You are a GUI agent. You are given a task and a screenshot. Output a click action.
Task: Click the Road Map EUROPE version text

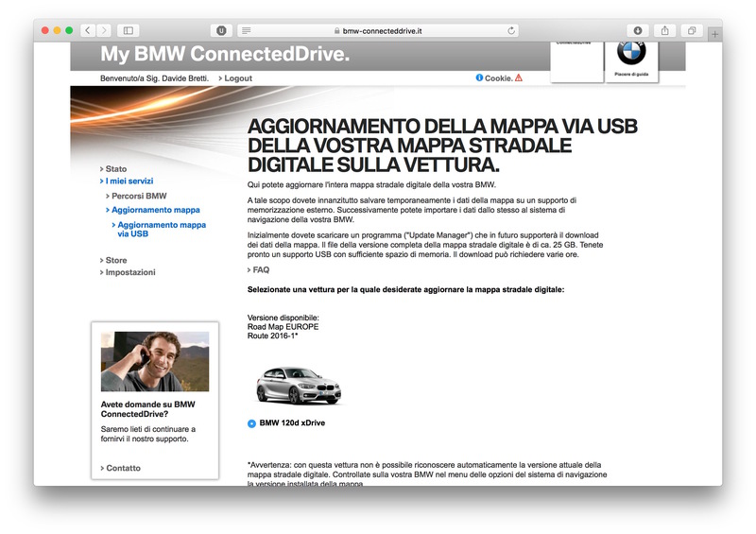tap(283, 327)
